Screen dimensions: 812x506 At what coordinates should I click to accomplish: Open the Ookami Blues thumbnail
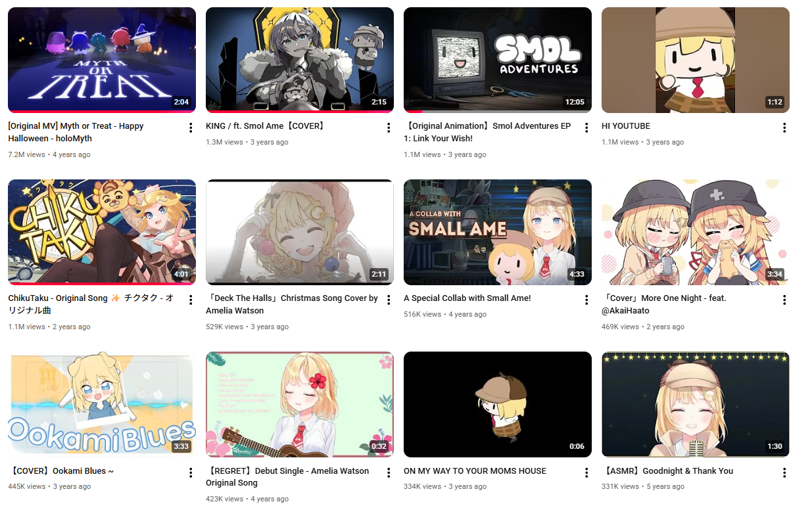tap(102, 404)
